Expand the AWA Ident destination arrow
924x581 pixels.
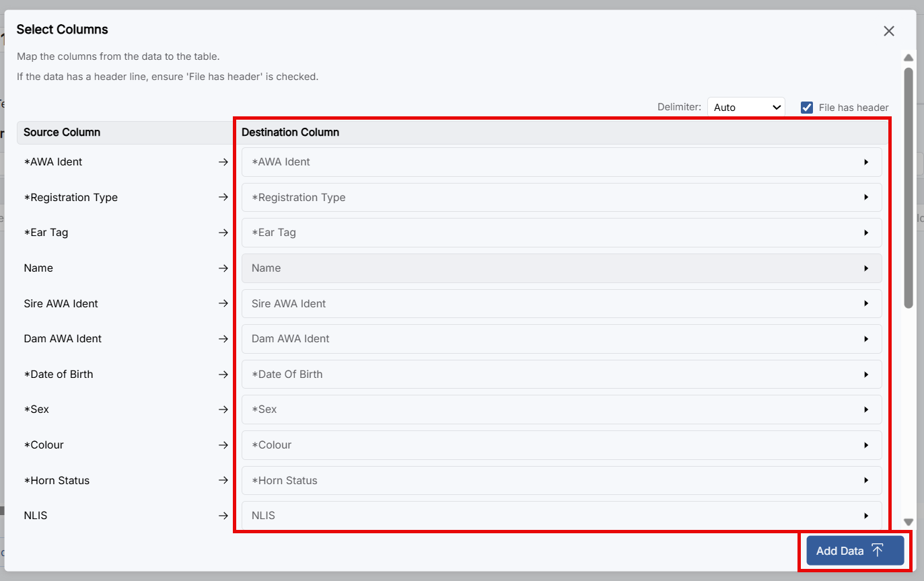[x=866, y=162]
